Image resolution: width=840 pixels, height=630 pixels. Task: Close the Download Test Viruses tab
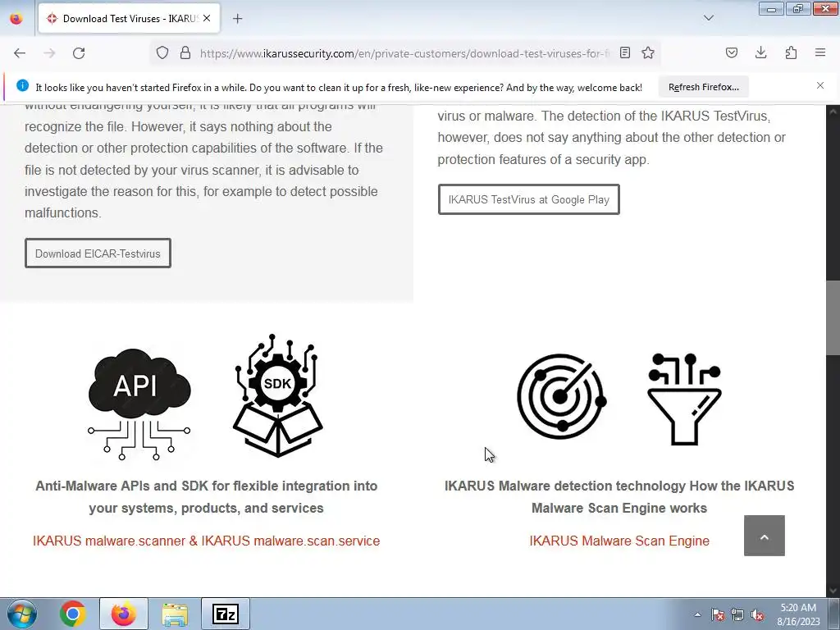207,19
